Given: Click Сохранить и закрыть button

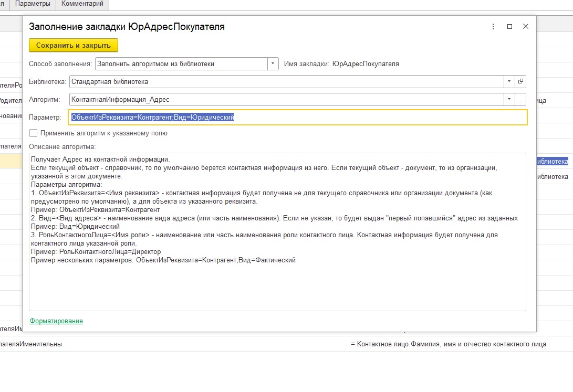Looking at the screenshot, I should pyautogui.click(x=74, y=45).
